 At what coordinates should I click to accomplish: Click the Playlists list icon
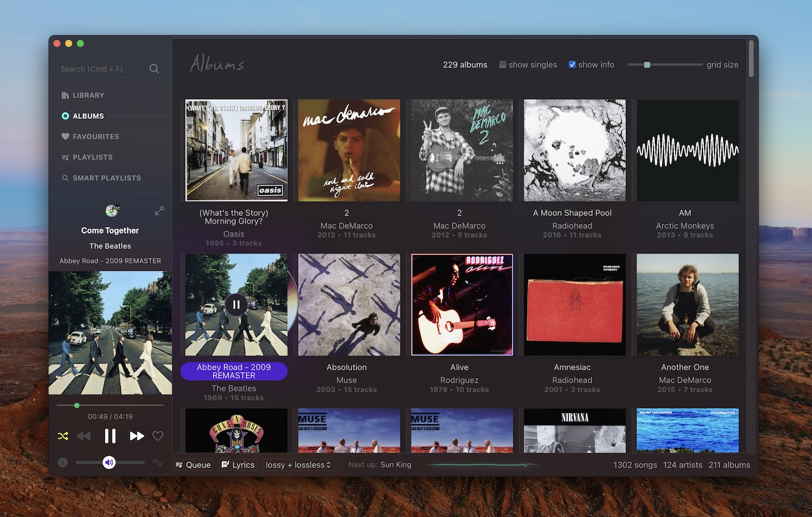click(65, 157)
